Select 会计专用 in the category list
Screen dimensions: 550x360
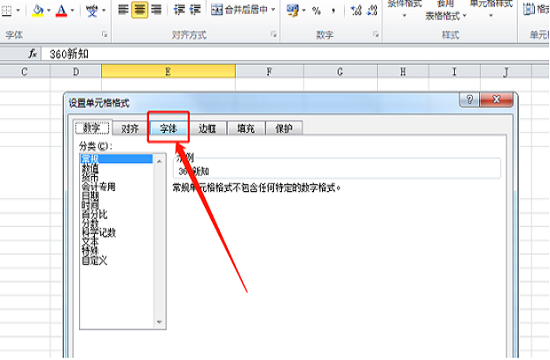98,187
